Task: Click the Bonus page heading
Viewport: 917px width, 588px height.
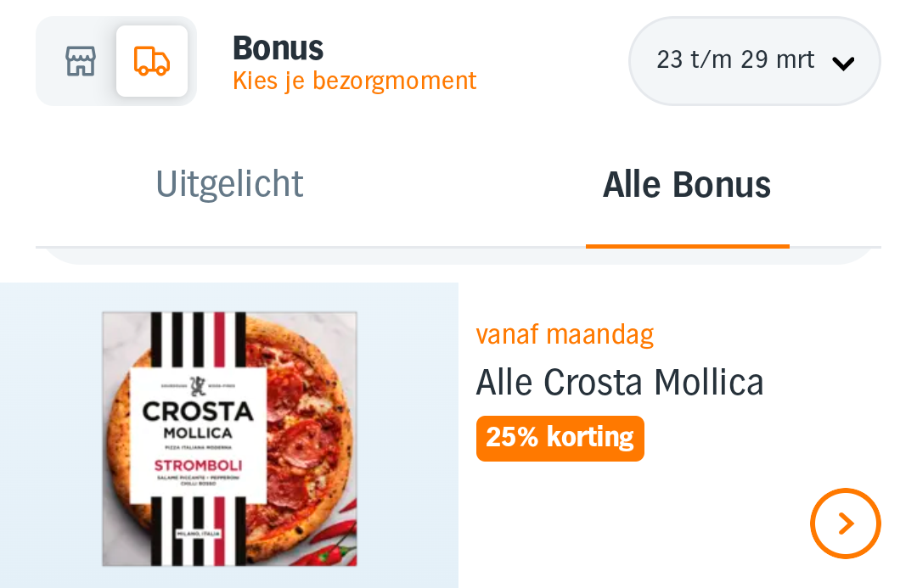Action: pyautogui.click(x=278, y=48)
